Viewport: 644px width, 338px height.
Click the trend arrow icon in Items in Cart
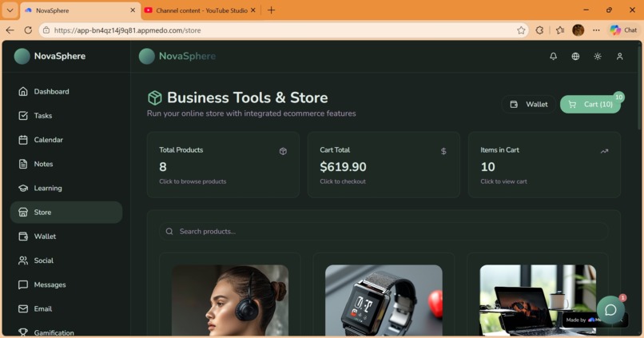click(x=604, y=151)
